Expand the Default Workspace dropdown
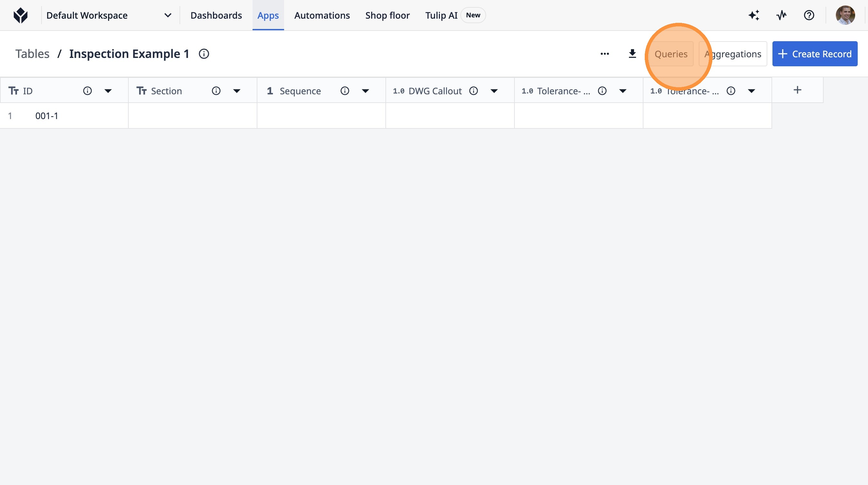This screenshot has width=868, height=485. tap(168, 15)
